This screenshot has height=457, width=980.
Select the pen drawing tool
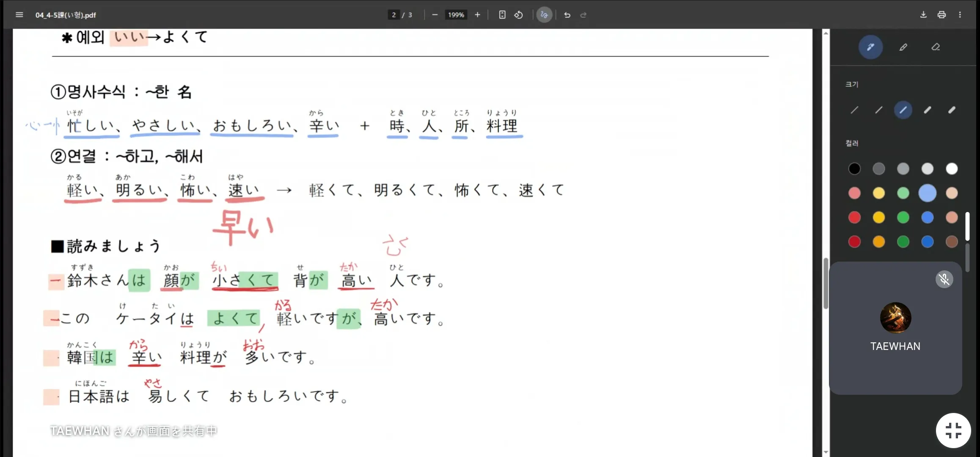(870, 47)
